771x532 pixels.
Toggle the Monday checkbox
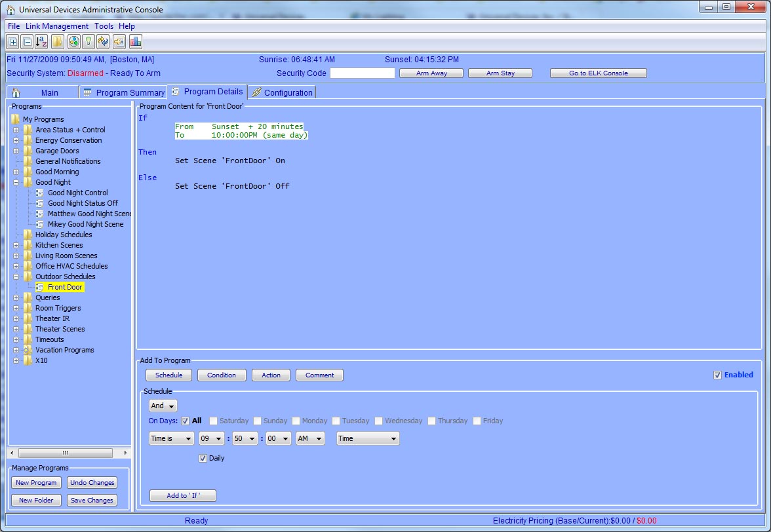(x=296, y=421)
